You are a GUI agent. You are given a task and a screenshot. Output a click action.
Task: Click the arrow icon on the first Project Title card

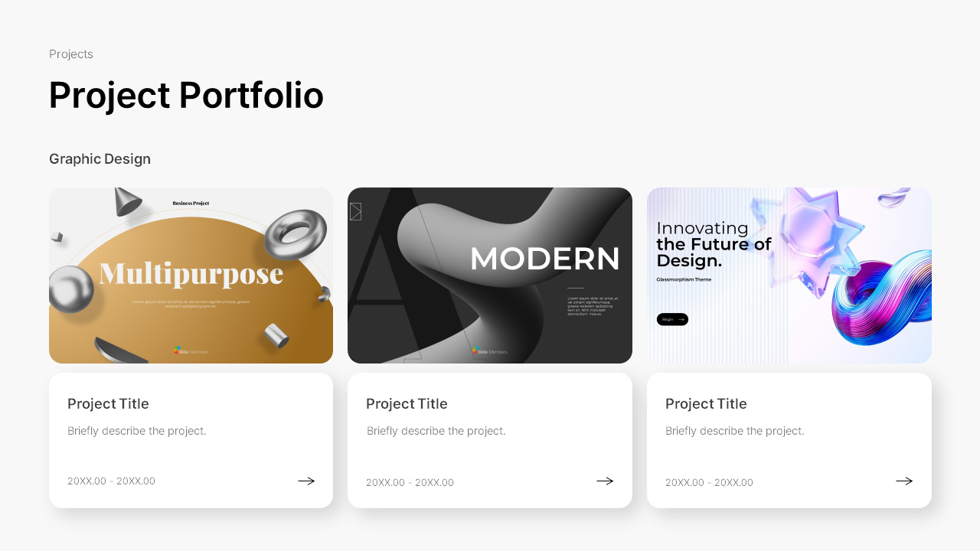306,481
